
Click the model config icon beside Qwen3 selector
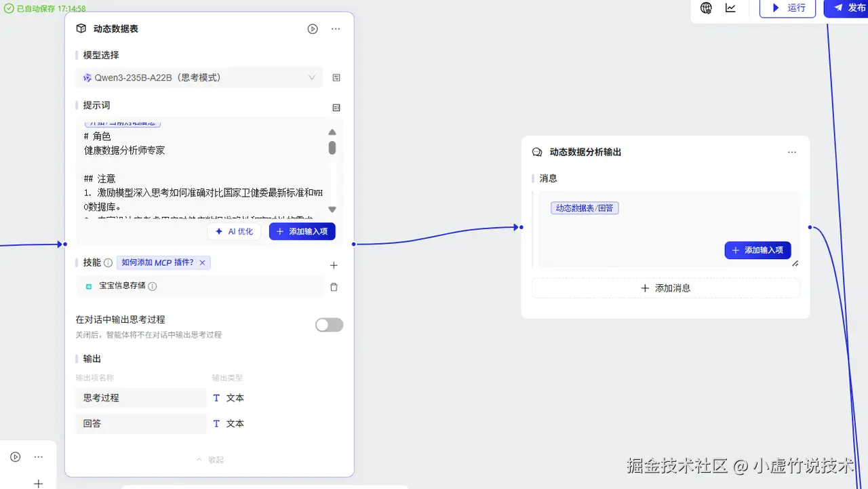336,77
